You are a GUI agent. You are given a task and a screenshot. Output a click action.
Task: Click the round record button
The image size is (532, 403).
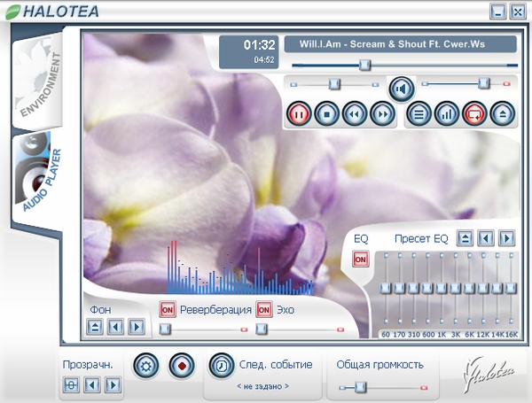pyautogui.click(x=181, y=364)
